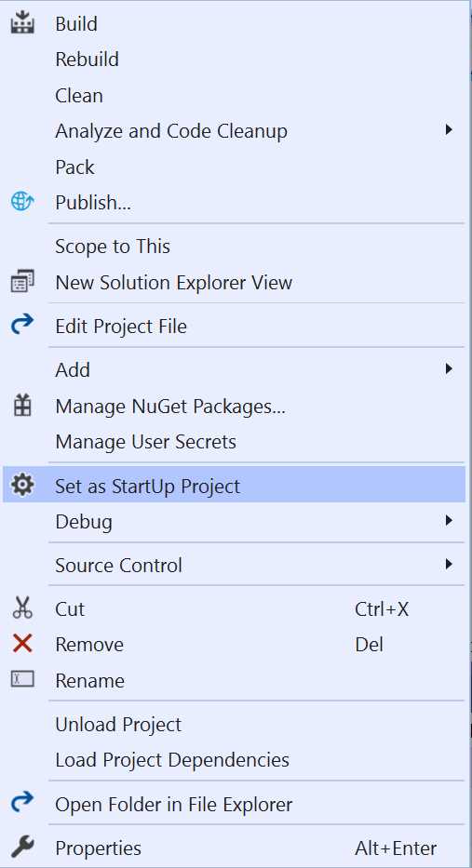Expand the Source Control submenu arrow
Viewport: 472px width, 868px height.
(x=449, y=564)
